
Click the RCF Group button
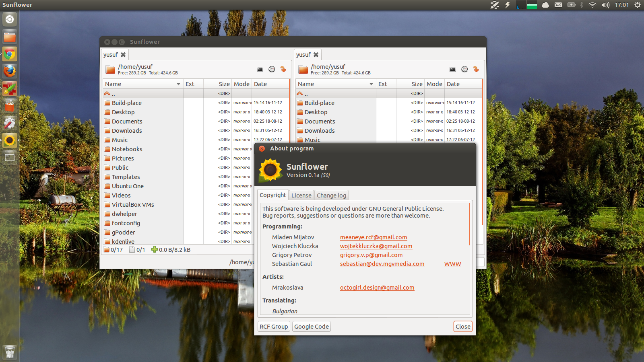(x=274, y=327)
